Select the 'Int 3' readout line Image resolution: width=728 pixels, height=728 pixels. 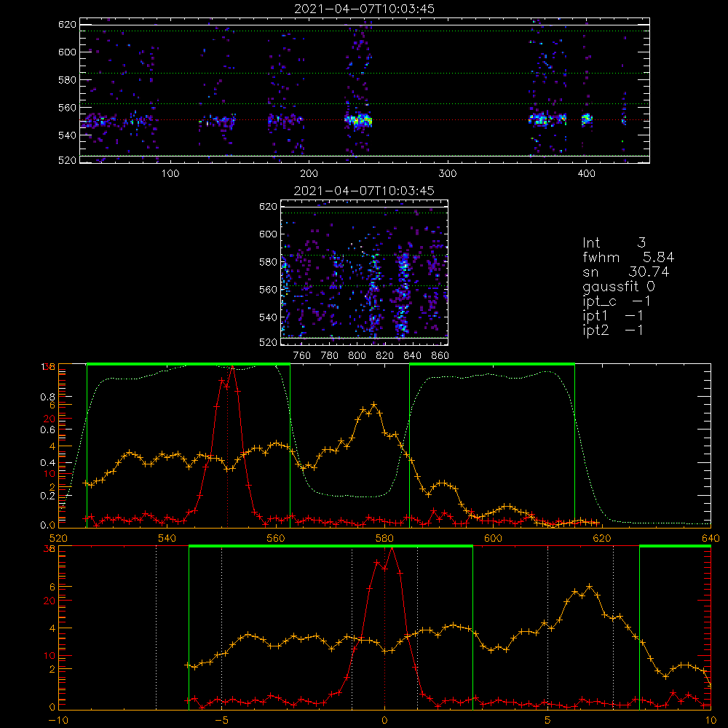[x=614, y=243]
